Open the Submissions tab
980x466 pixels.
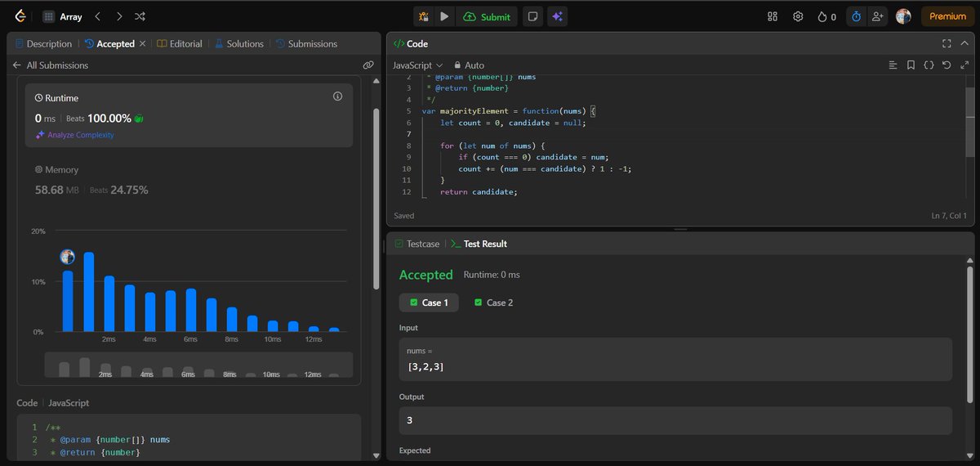(306, 44)
